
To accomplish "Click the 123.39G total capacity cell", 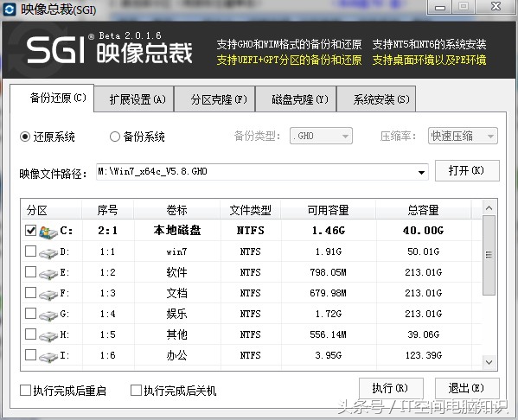I will 424,355.
